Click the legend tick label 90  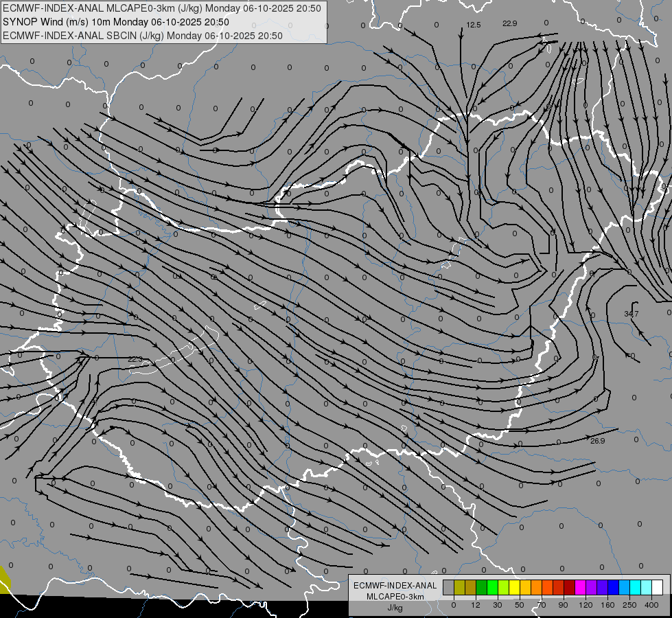click(563, 605)
